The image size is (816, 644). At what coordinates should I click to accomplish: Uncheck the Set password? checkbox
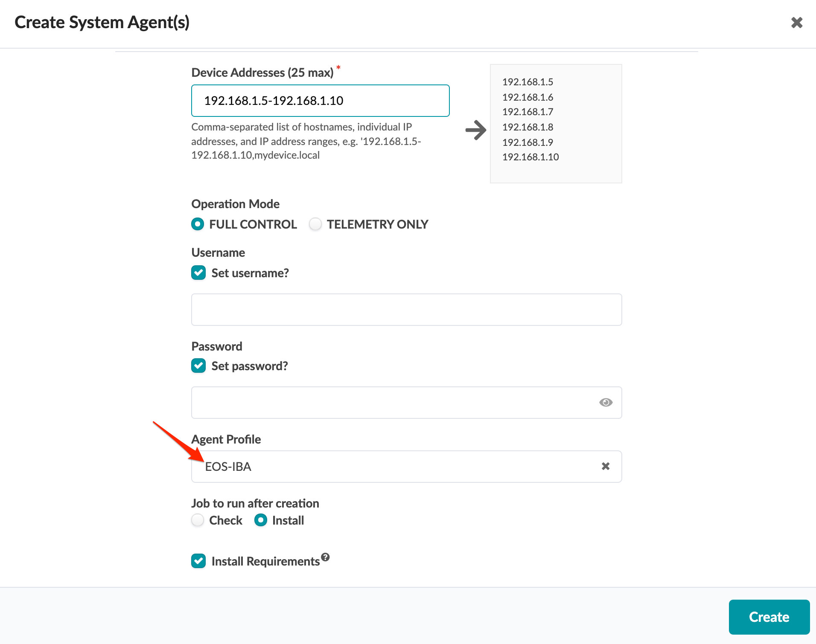tap(198, 366)
